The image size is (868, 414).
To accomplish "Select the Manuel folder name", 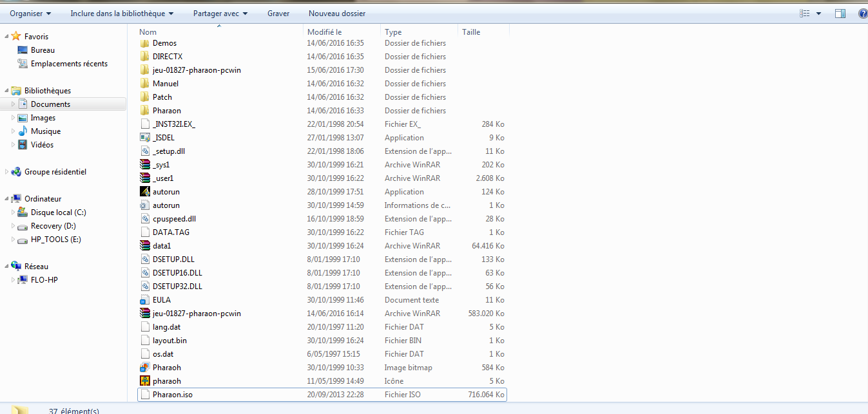I will click(x=166, y=84).
